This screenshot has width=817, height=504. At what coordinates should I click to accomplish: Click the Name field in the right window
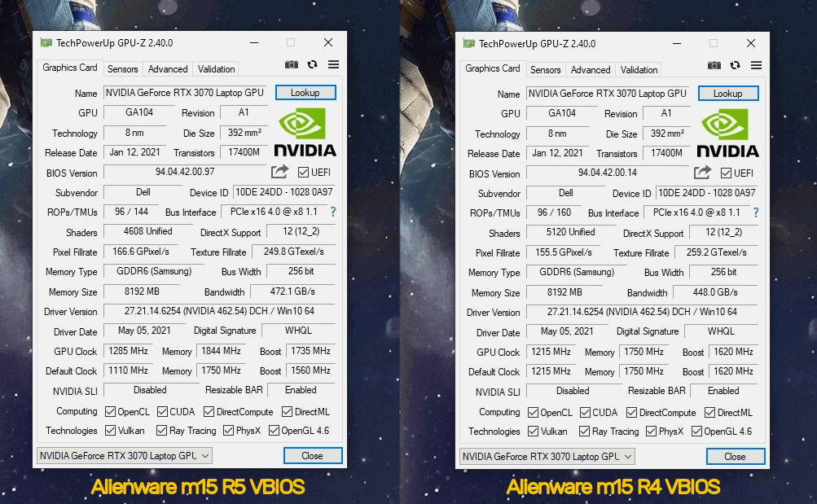[x=607, y=94]
